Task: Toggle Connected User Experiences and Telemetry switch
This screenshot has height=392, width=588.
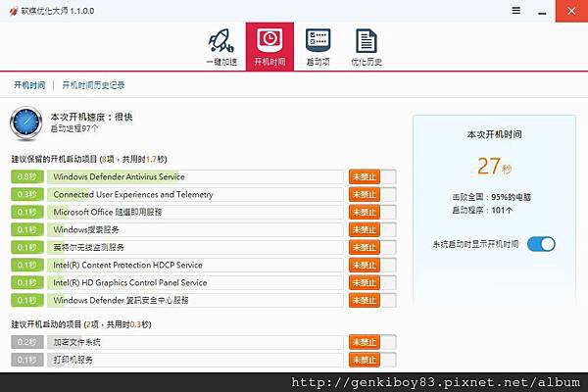Action: pyautogui.click(x=372, y=194)
